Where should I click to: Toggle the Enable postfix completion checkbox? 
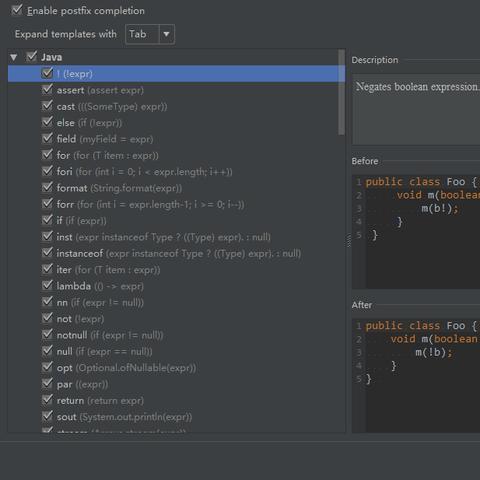point(16,10)
